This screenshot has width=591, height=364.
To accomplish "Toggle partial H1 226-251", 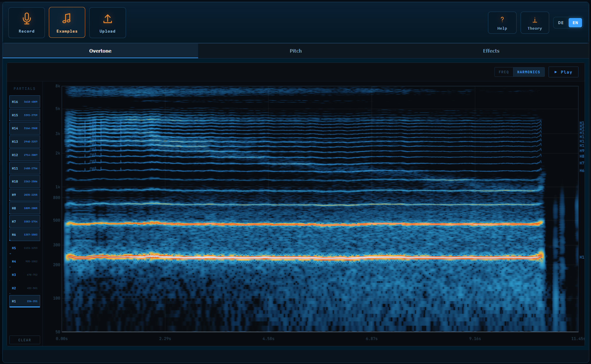I will pyautogui.click(x=25, y=301).
